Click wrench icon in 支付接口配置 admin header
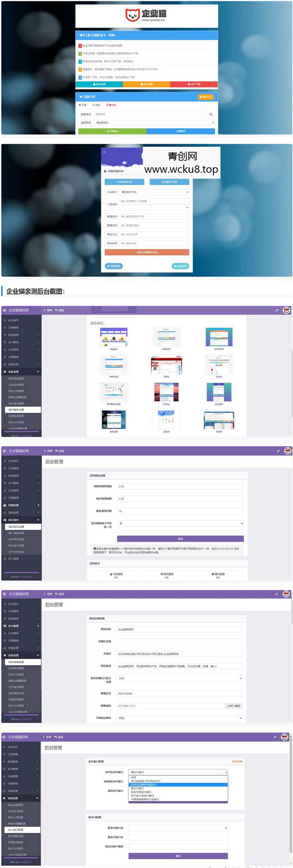This screenshot has height=868, width=293. click(x=275, y=737)
